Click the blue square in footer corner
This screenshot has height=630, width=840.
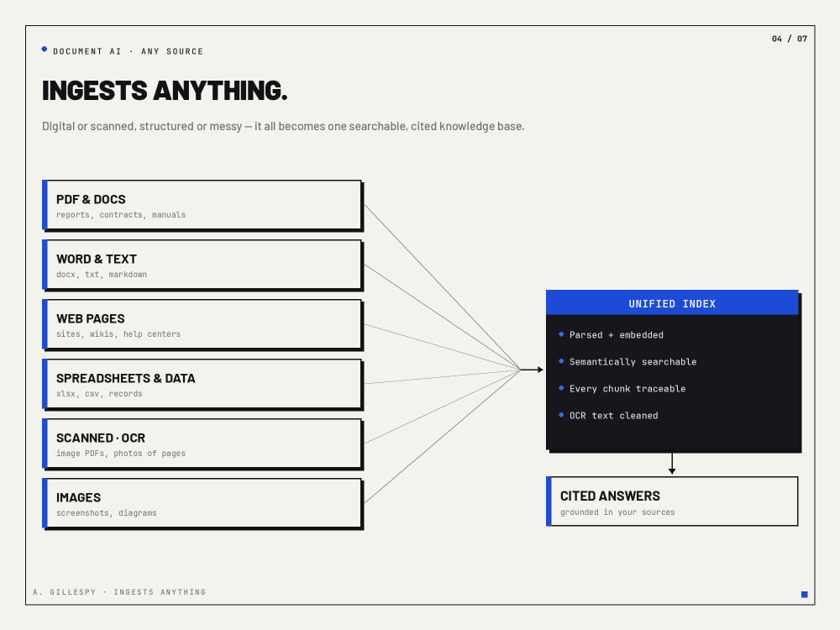pos(804,594)
